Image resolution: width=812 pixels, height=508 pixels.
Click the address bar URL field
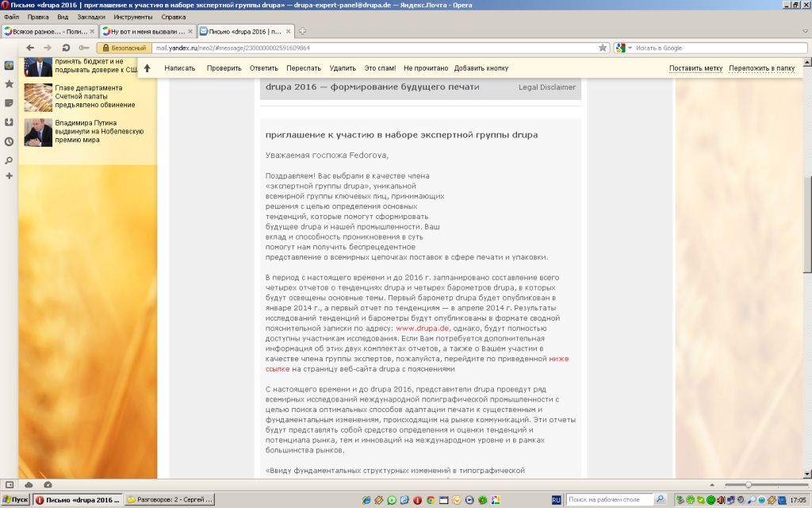click(x=373, y=48)
